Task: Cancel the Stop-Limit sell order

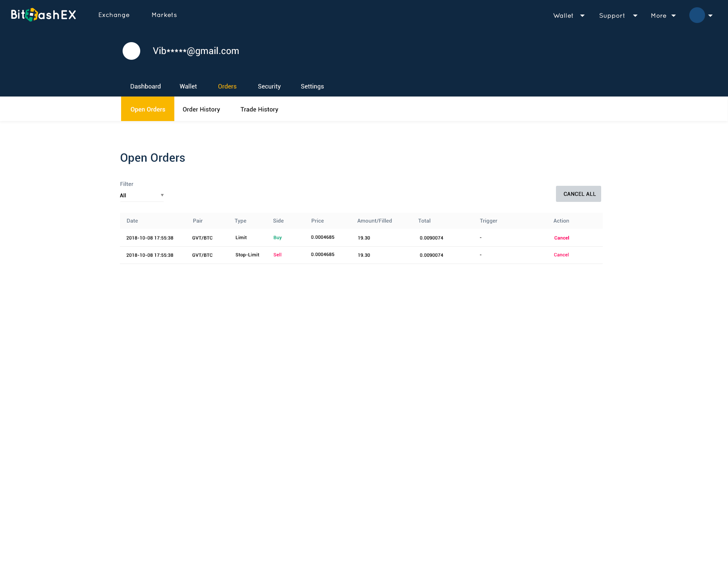Action: coord(561,255)
